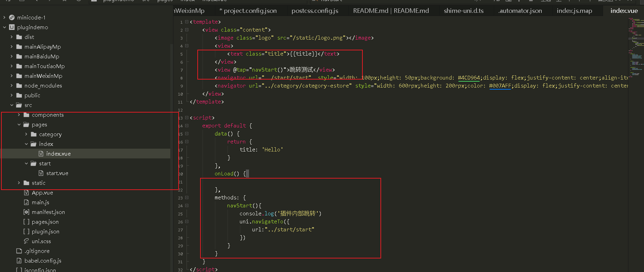The height and width of the screenshot is (272, 644).
Task: Select the minicode-1 project label
Action: tap(31, 17)
